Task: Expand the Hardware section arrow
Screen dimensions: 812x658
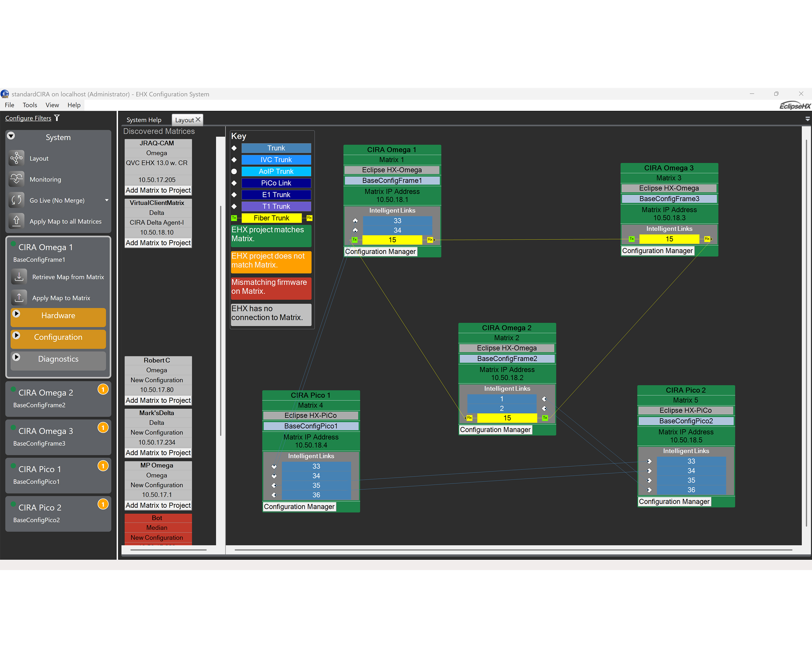Action: [x=16, y=314]
